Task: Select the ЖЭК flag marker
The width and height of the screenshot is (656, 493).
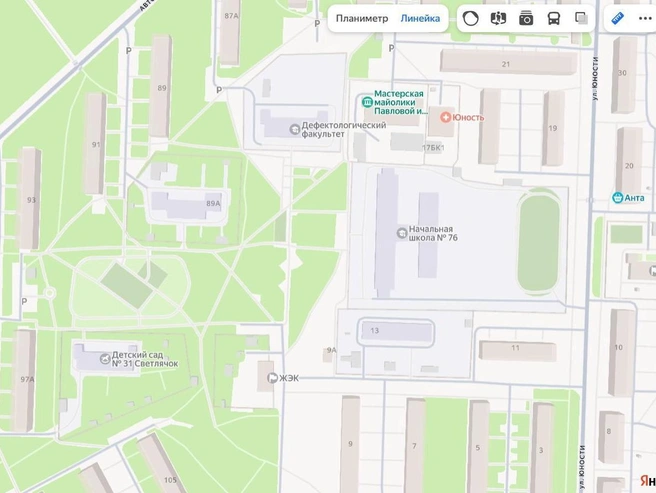Action: pyautogui.click(x=272, y=378)
